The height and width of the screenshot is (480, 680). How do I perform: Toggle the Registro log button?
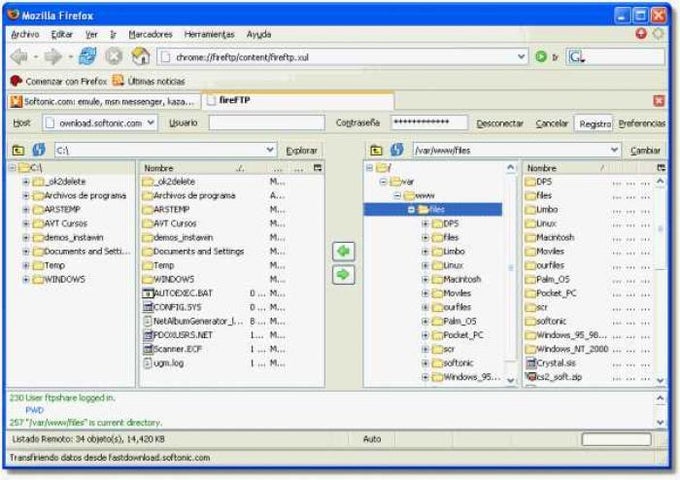(595, 124)
